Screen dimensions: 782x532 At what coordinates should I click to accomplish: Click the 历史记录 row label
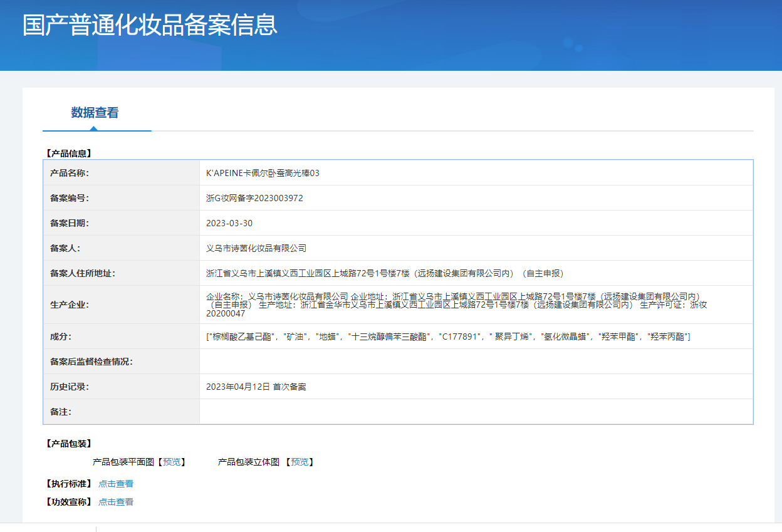coord(70,387)
